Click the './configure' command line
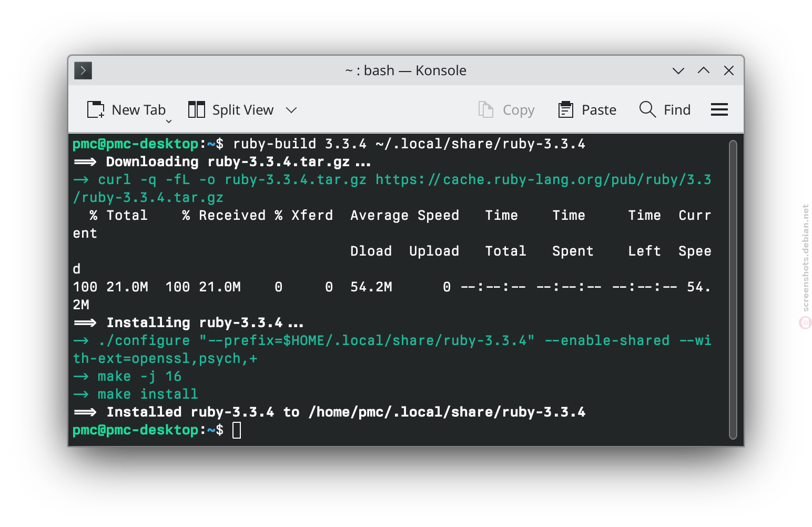 [x=392, y=349]
